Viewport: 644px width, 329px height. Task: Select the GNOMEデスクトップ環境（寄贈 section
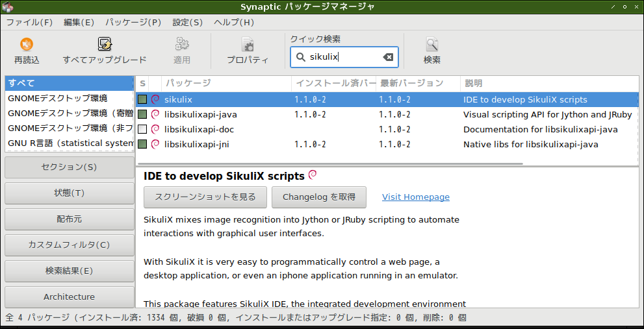(x=70, y=113)
